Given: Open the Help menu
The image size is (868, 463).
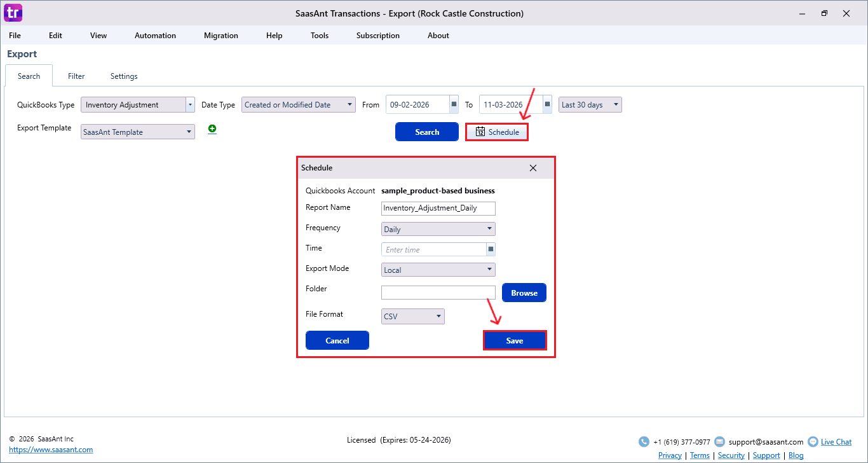Looking at the screenshot, I should (275, 36).
